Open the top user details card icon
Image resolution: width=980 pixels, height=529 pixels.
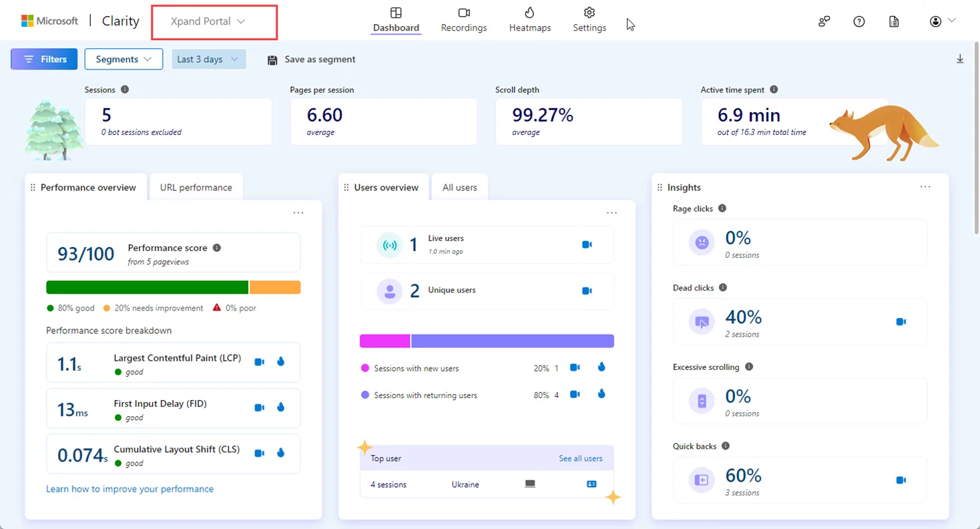(591, 484)
